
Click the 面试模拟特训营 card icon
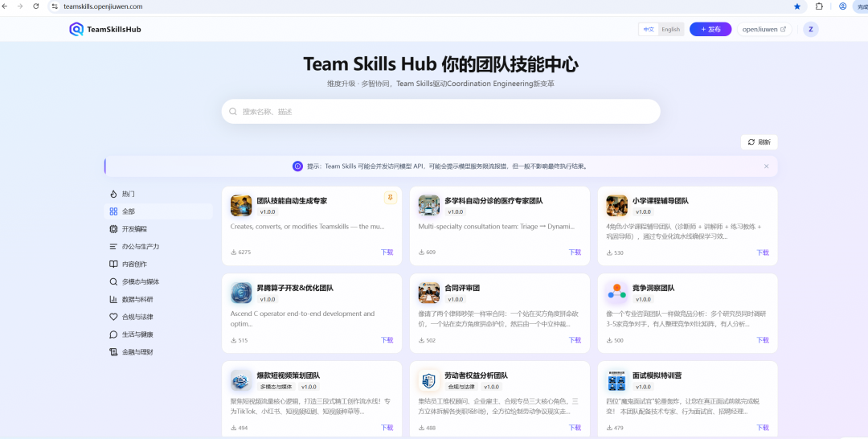(616, 380)
